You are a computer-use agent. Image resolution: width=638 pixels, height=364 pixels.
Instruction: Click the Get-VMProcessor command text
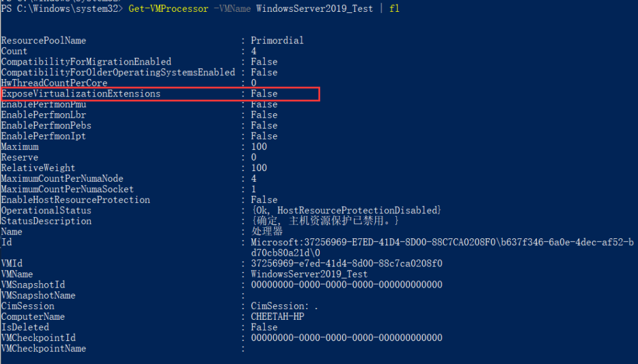(168, 9)
